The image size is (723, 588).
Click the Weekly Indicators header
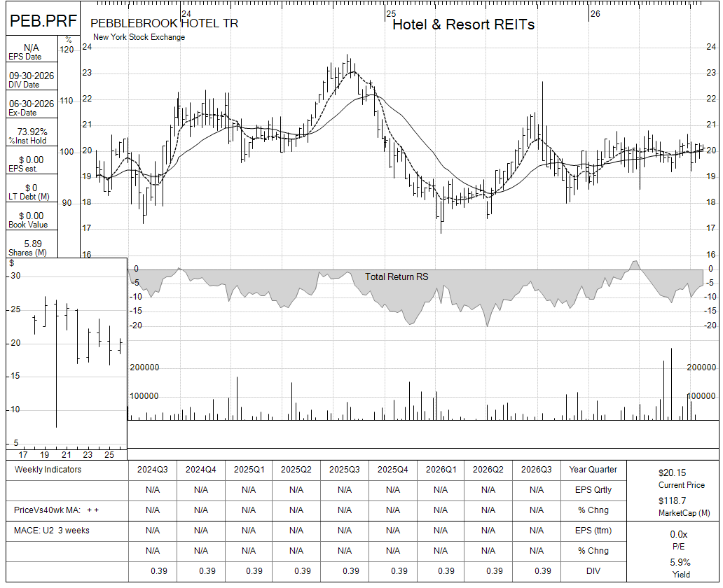[48, 470]
